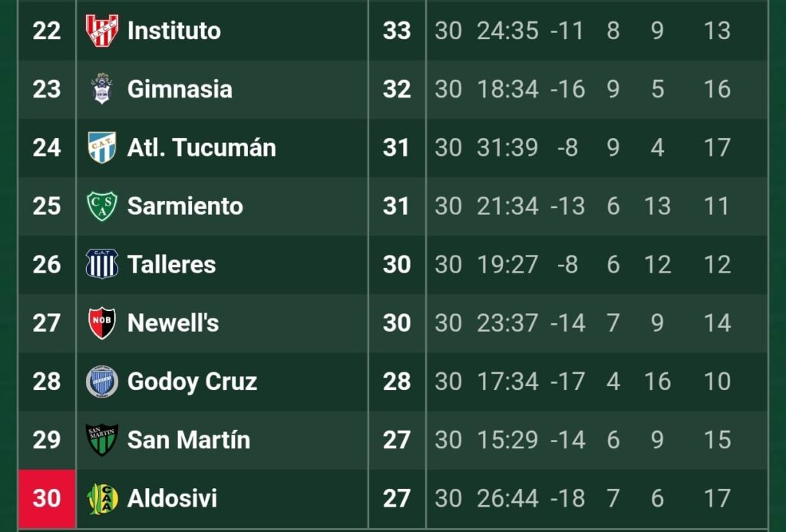Click the Aldosivi yellow-green crest
The width and height of the screenshot is (786, 532).
(101, 498)
